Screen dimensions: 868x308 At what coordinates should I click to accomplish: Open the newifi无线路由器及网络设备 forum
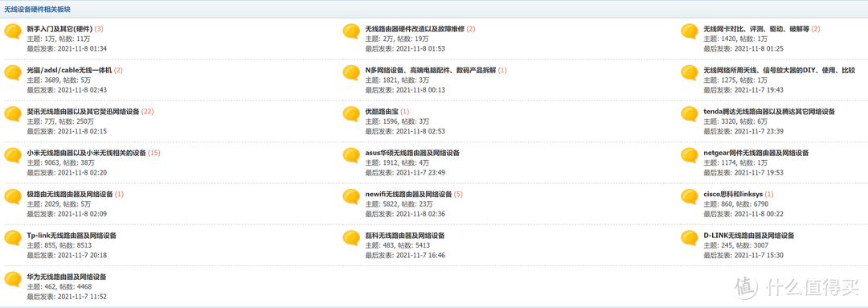click(408, 194)
